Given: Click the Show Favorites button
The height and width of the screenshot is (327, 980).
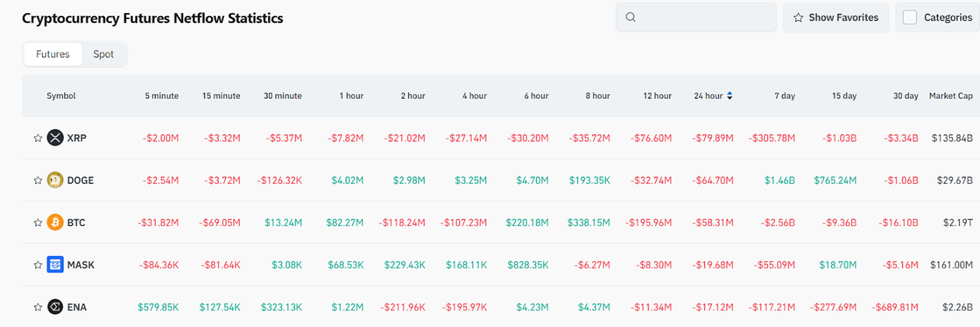Looking at the screenshot, I should coord(835,18).
